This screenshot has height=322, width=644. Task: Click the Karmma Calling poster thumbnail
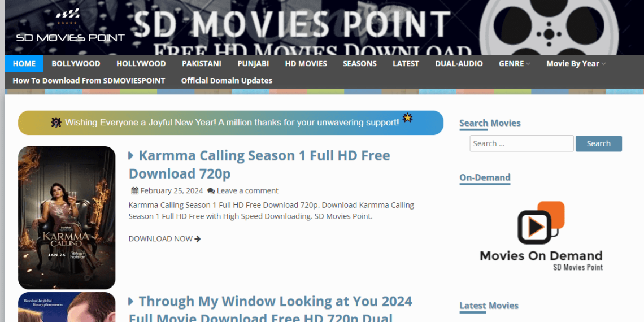67,217
